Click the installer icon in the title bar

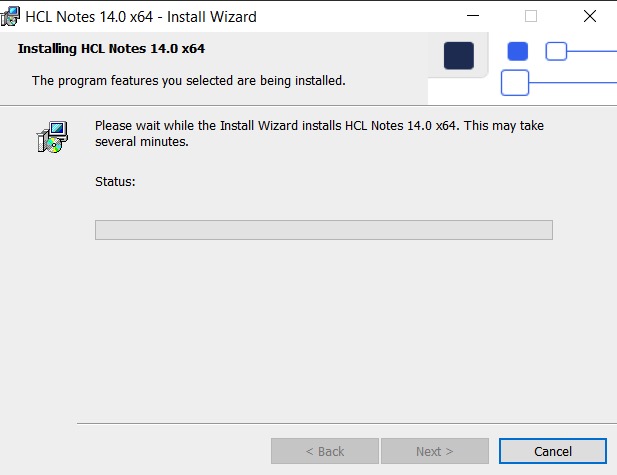click(x=10, y=17)
